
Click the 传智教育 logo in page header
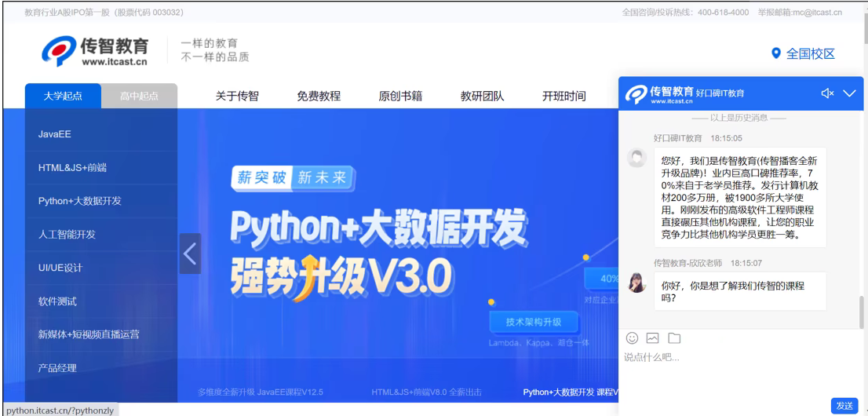[x=95, y=52]
